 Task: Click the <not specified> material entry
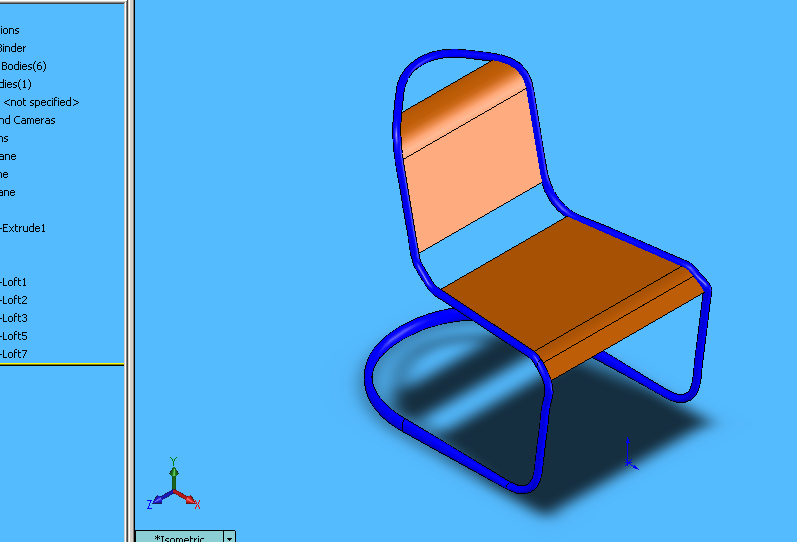point(41,102)
